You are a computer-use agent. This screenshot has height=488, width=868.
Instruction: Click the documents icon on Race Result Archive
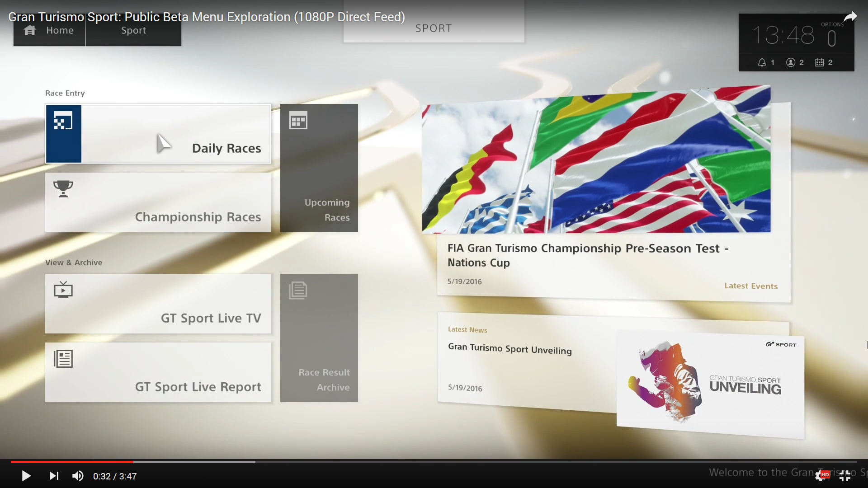click(x=298, y=291)
